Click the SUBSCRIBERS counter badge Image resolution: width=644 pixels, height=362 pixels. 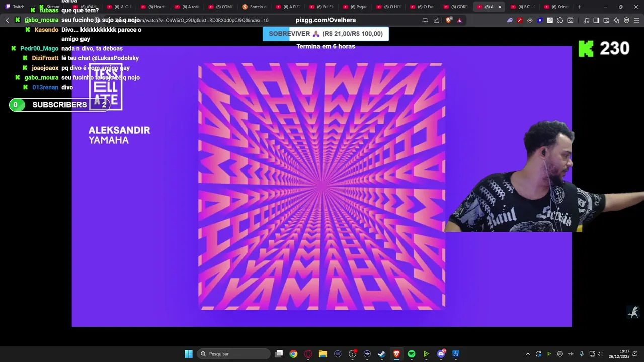click(x=59, y=105)
